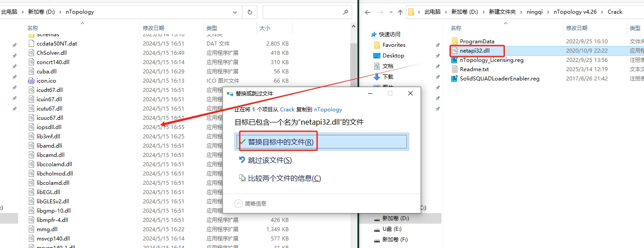This screenshot has width=644, height=248.
Task: Select iopsdll.dll file
Action: click(x=49, y=127)
